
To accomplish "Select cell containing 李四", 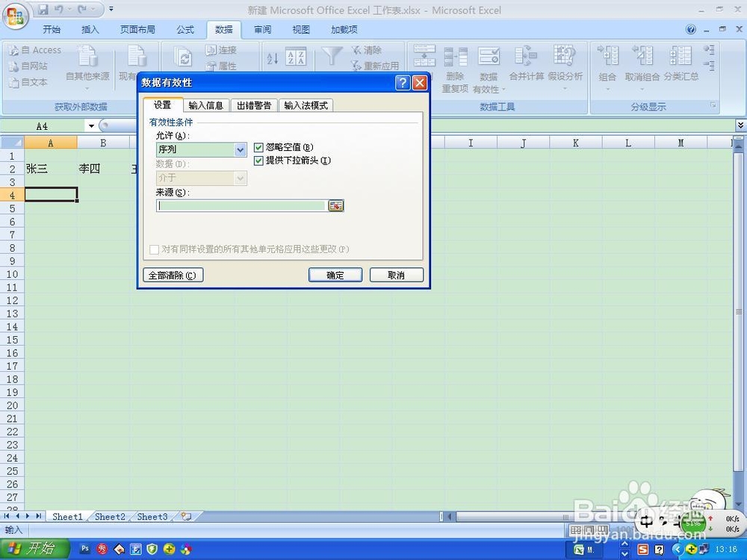I will point(103,169).
